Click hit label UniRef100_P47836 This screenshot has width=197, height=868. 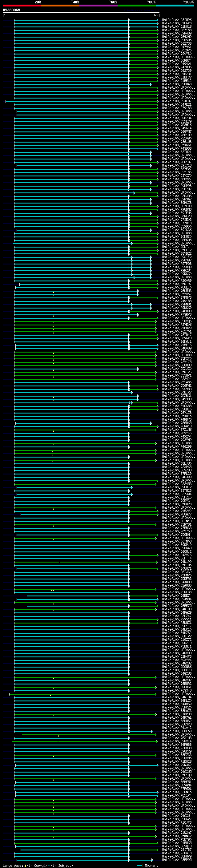176,67
